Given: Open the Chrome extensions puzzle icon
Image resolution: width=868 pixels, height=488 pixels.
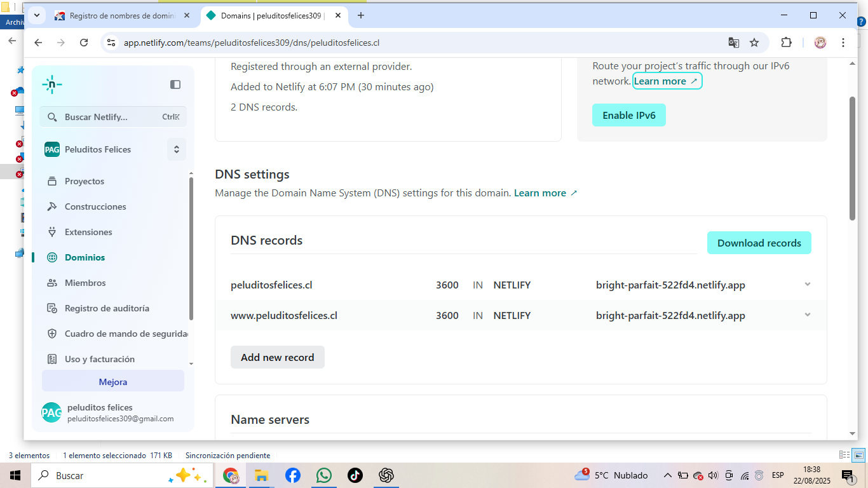Looking at the screenshot, I should coord(786,43).
